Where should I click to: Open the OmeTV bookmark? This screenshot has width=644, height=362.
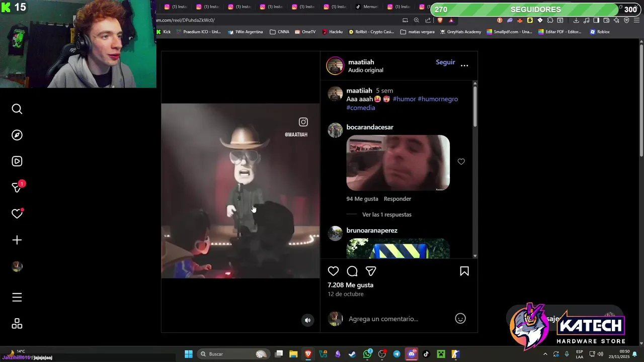(305, 32)
